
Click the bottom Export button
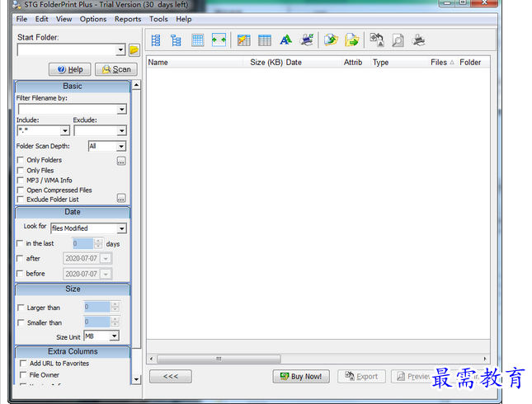point(361,377)
